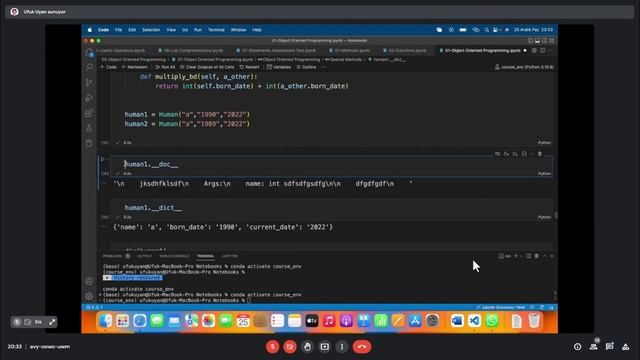Open the Terminal menu in menu bar
This screenshot has height=360, width=640.
click(216, 30)
